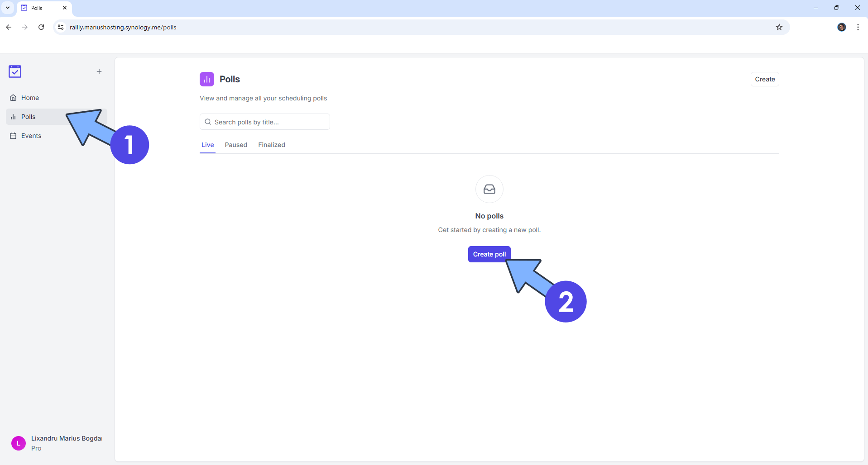Click the purple Polls bar chart icon
The height and width of the screenshot is (465, 868).
click(207, 79)
